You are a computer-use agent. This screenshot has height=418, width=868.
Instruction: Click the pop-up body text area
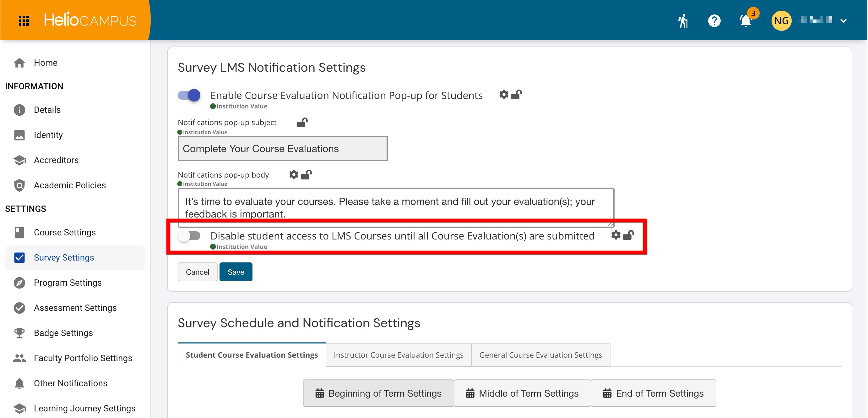coord(396,207)
